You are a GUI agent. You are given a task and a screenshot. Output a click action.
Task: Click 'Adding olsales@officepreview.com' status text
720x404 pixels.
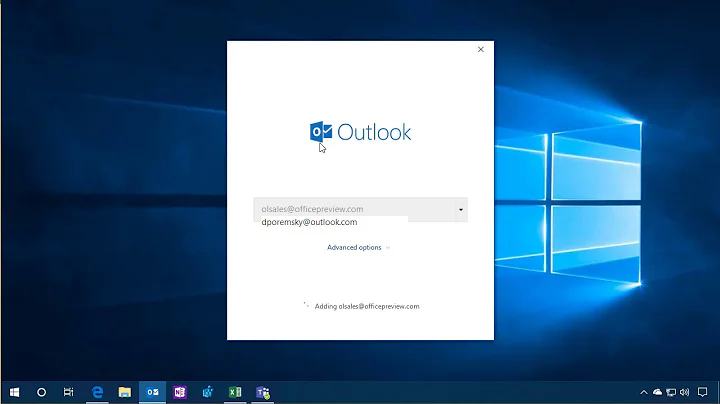click(367, 306)
